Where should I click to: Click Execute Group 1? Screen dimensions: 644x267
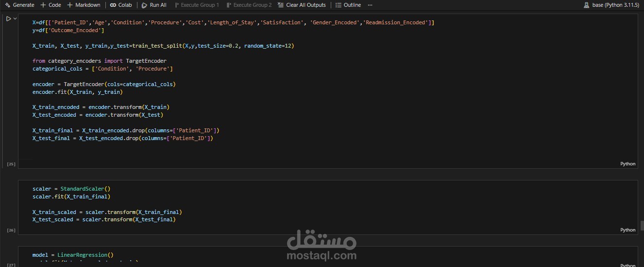[197, 5]
